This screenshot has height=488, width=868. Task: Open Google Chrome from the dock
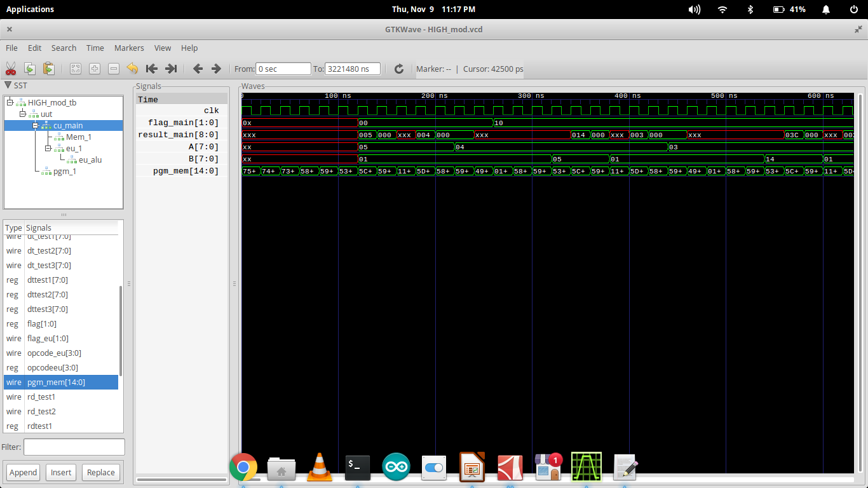pos(243,467)
